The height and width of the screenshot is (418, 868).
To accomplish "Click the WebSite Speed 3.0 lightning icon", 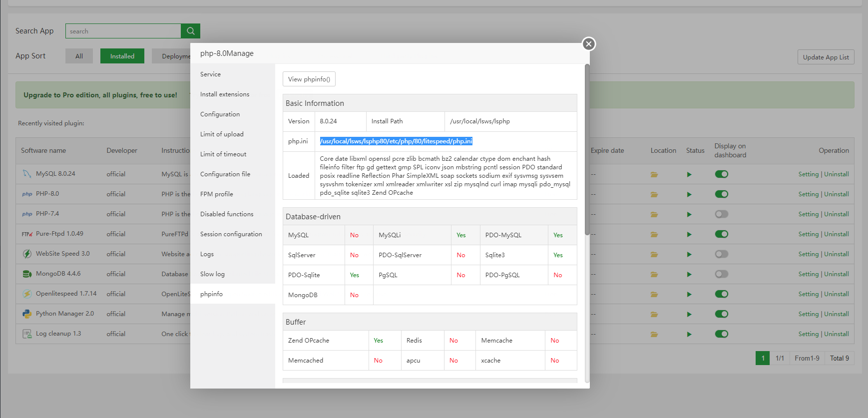I will coord(27,254).
